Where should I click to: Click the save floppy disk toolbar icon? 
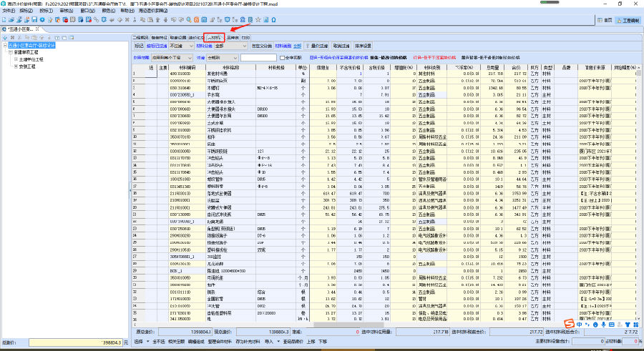click(x=34, y=19)
